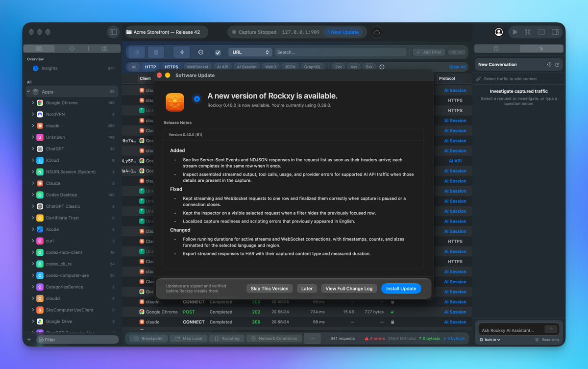This screenshot has height=369, width=588.
Task: Toggle the 4xx status filter
Action: [x=354, y=67]
